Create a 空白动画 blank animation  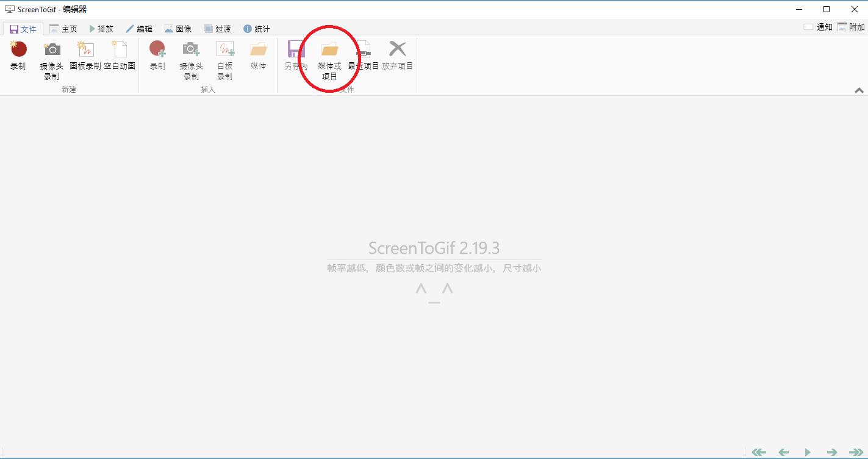120,56
